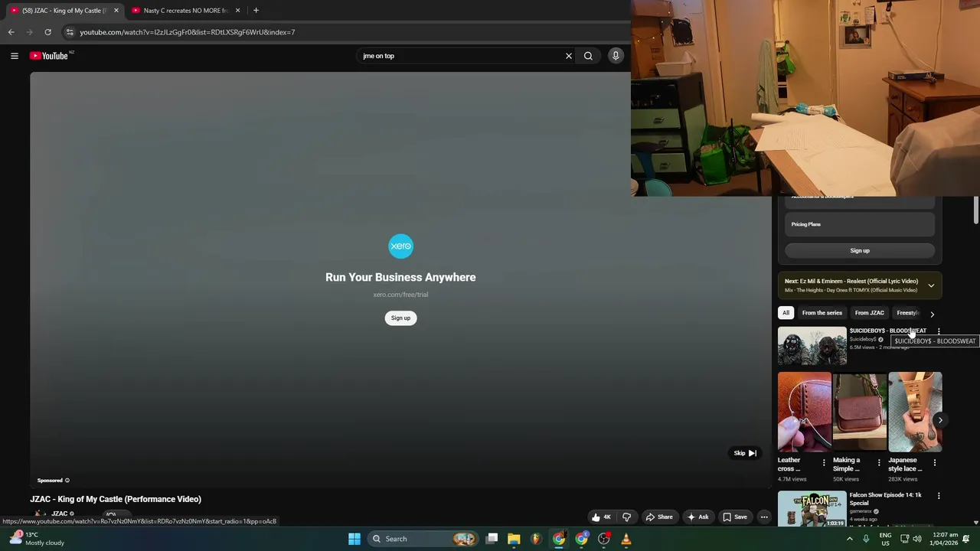Open options menu for BLOODSWEAT video
Viewport: 980px width, 551px height.
pos(939,331)
